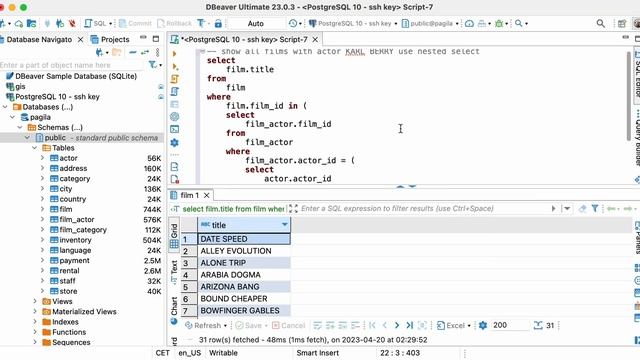Click the cloud dashboard icon in toolbar
Viewport: 640px width, 360px height.
(x=469, y=23)
